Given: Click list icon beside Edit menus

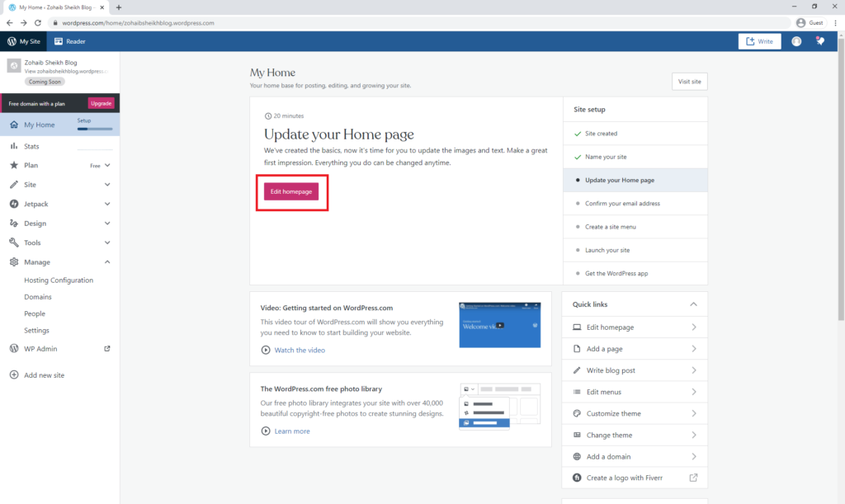Looking at the screenshot, I should [577, 392].
